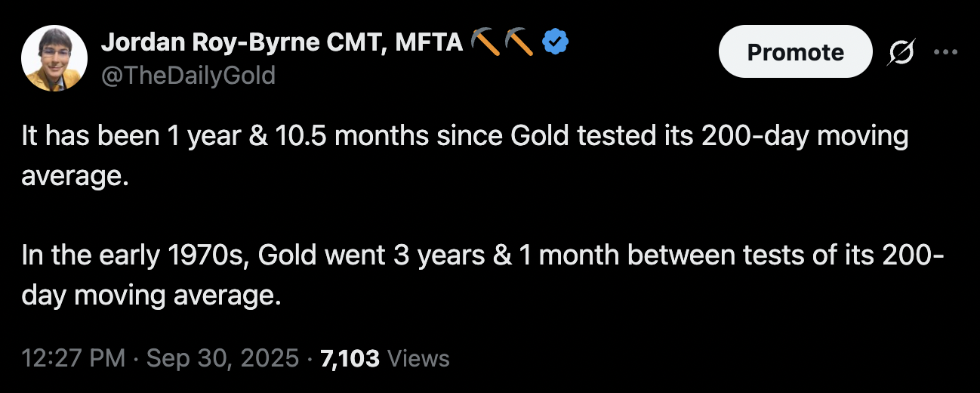
Task: Click the sentence starting "It has been 1 year"
Action: coord(464,137)
